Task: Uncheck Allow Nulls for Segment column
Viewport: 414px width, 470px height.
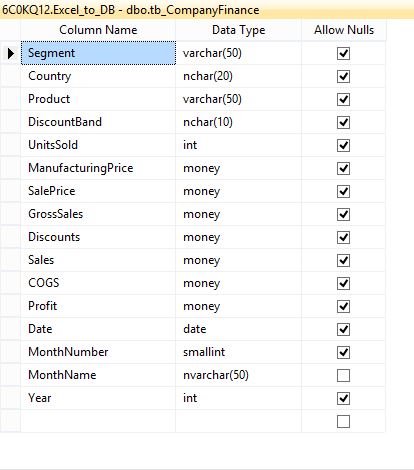Action: (343, 53)
